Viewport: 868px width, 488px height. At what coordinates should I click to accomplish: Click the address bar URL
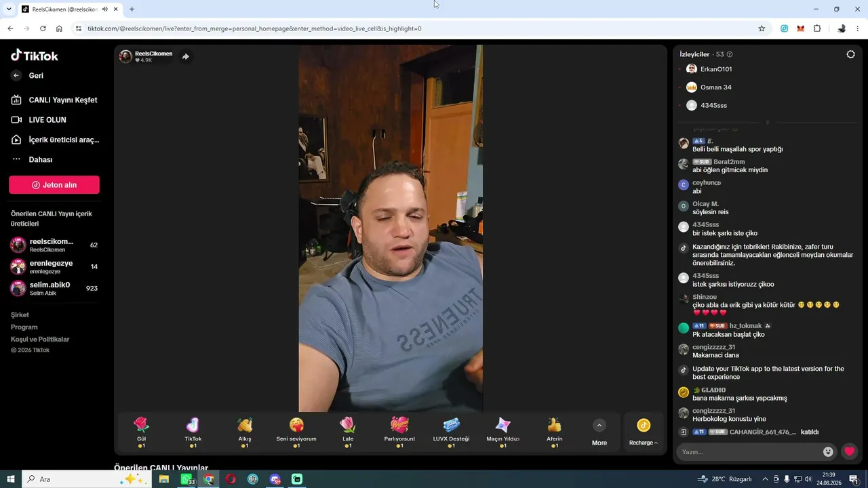coord(254,28)
